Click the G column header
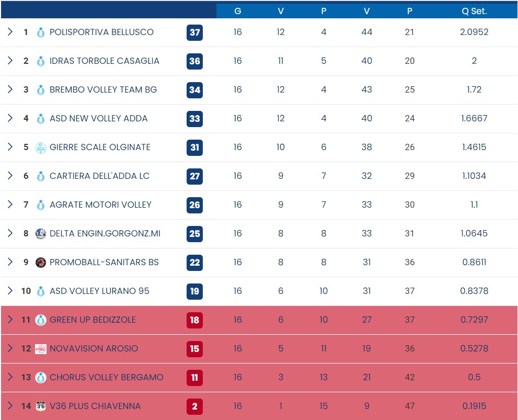Screen dimensions: 518x420 pyautogui.click(x=238, y=11)
